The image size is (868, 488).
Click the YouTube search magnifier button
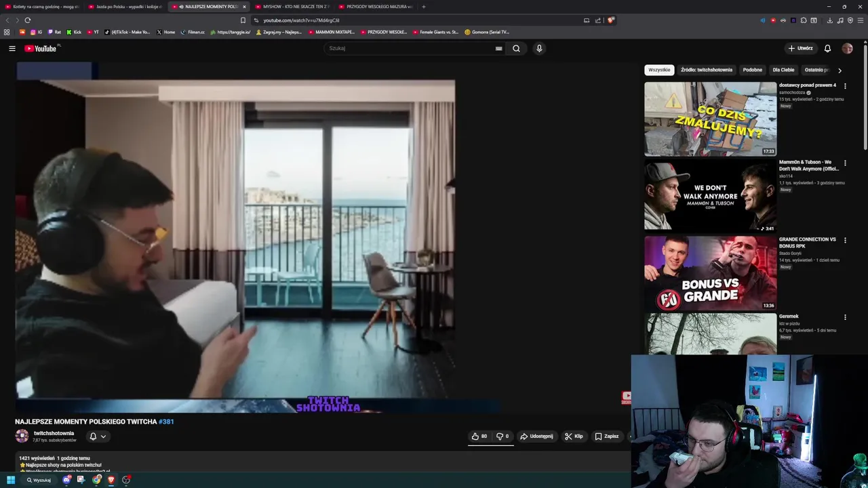click(516, 48)
